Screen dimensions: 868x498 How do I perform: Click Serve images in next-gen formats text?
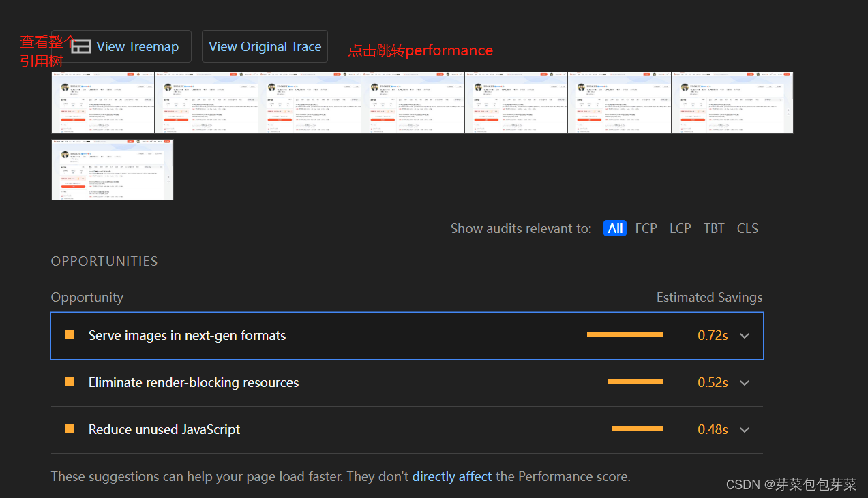pos(187,335)
